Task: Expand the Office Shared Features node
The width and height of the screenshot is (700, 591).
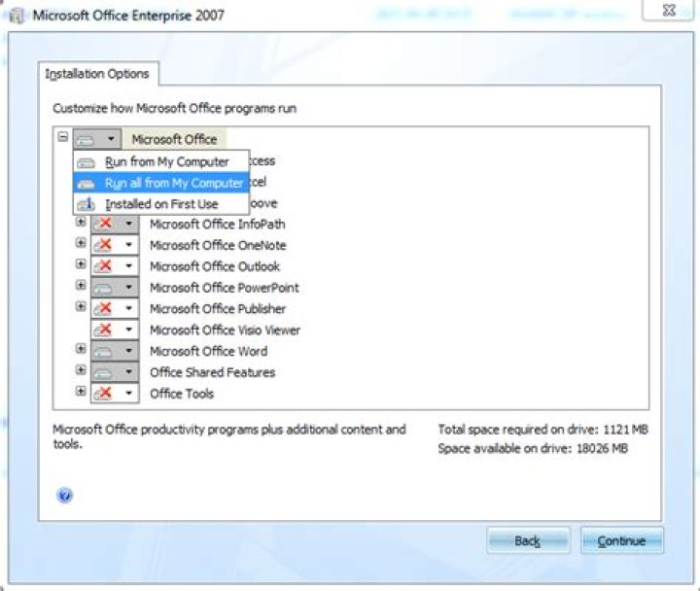Action: [81, 369]
